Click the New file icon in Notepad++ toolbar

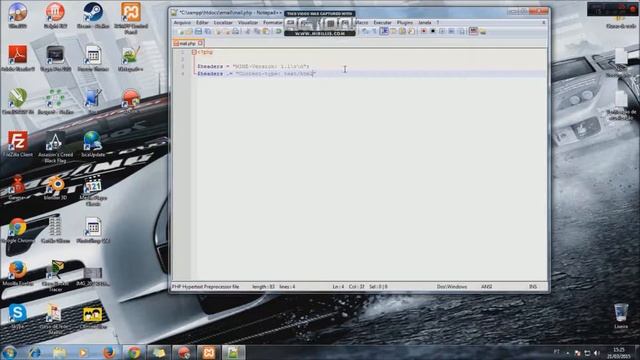tap(180, 31)
